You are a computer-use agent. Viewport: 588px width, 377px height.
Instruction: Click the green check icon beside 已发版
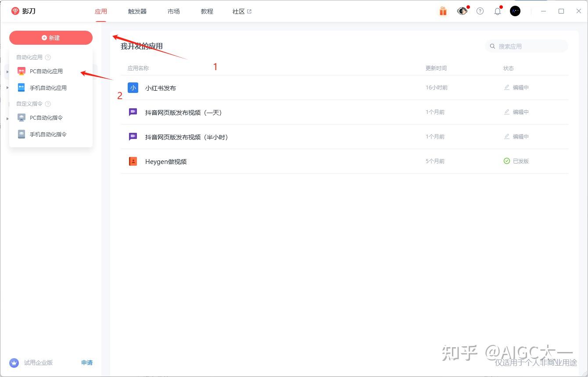tap(507, 161)
